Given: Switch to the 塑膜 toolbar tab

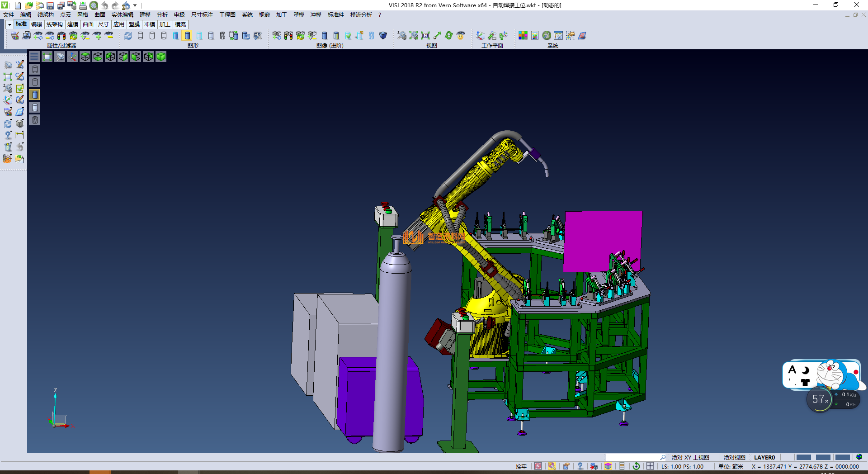Looking at the screenshot, I should [x=134, y=24].
